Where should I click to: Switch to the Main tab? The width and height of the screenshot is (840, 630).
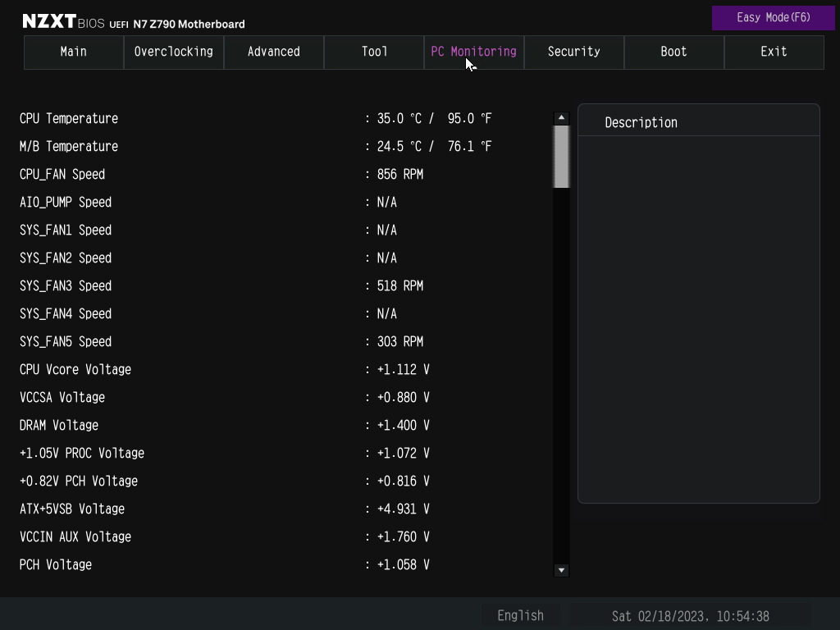(x=73, y=52)
